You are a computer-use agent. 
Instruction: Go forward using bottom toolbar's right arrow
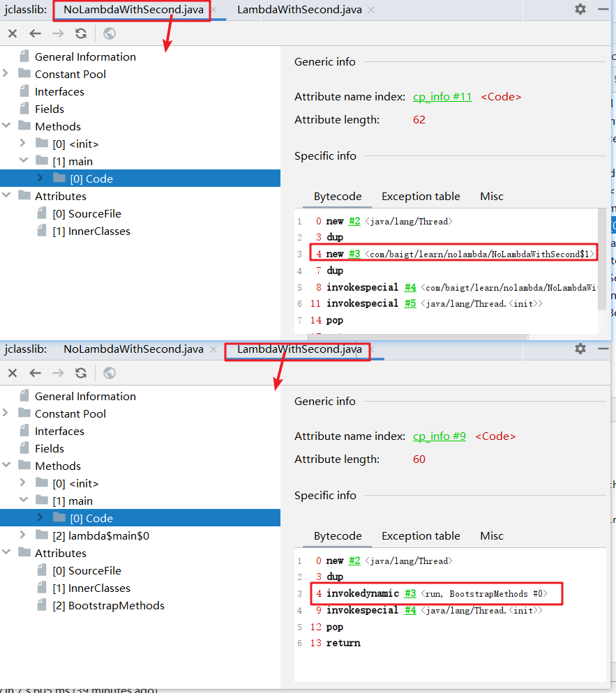tap(58, 373)
